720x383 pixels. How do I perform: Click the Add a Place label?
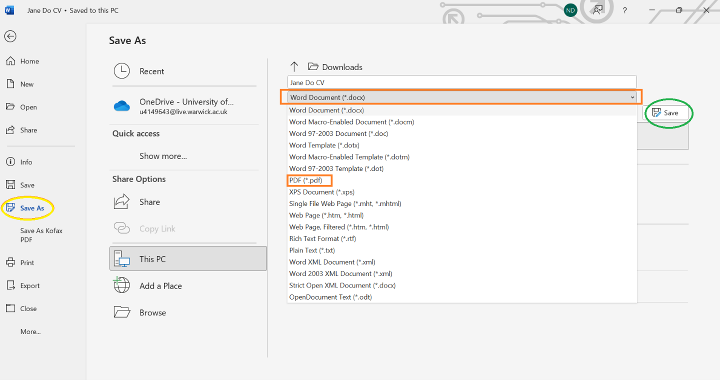(161, 286)
